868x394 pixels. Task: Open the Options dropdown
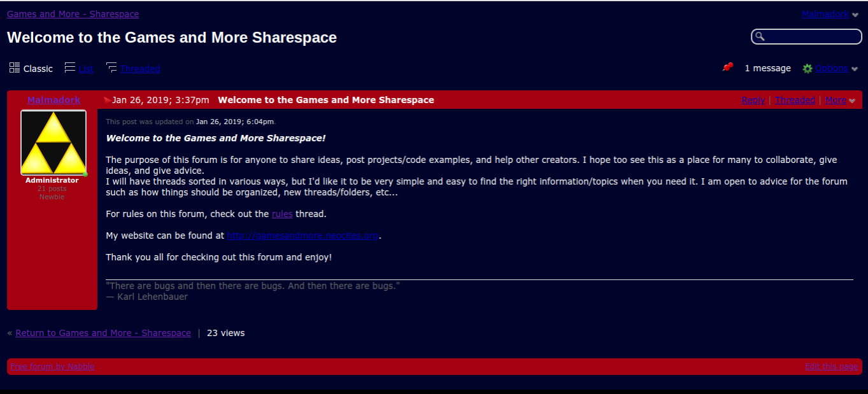tap(832, 68)
